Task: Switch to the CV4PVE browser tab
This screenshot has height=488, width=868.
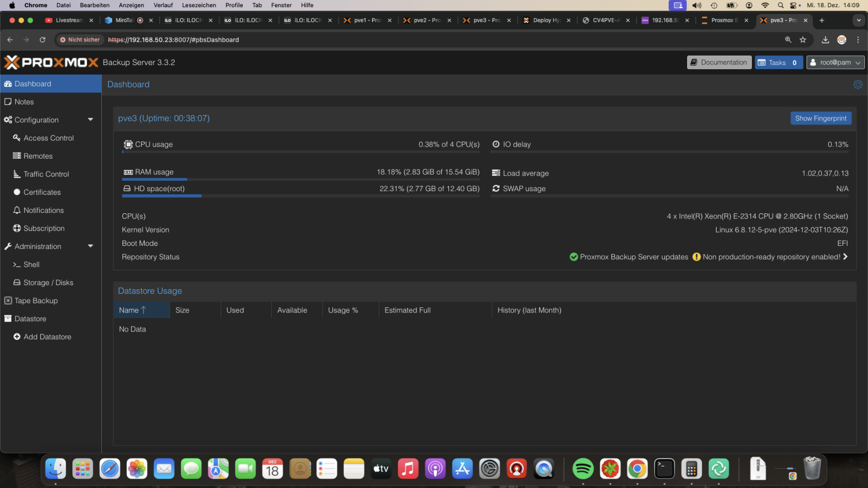Action: click(x=606, y=20)
